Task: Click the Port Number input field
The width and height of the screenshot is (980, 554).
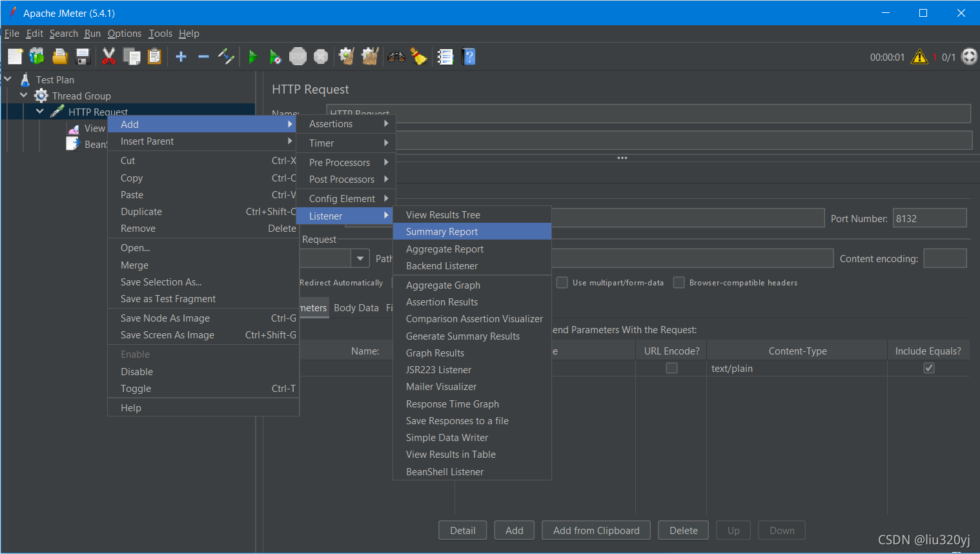Action: coord(930,218)
